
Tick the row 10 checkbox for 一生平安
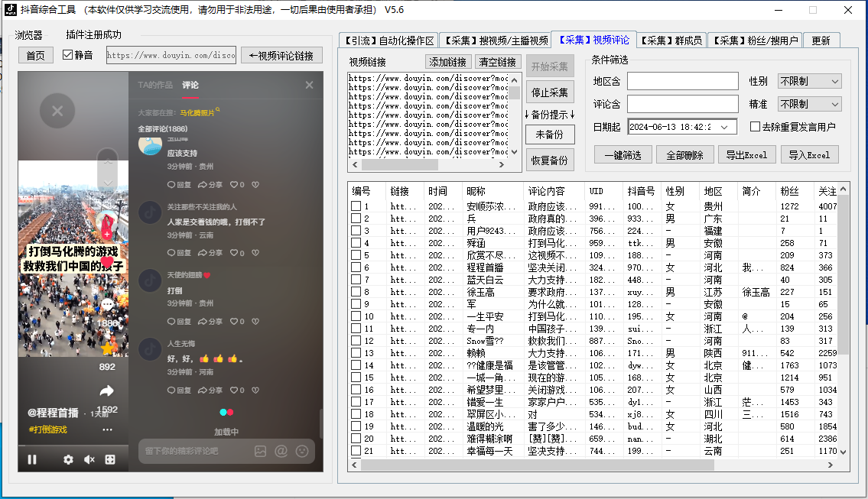(x=356, y=316)
